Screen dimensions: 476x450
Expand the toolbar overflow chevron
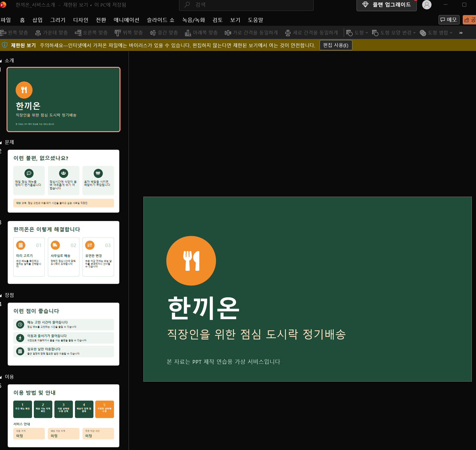(461, 33)
